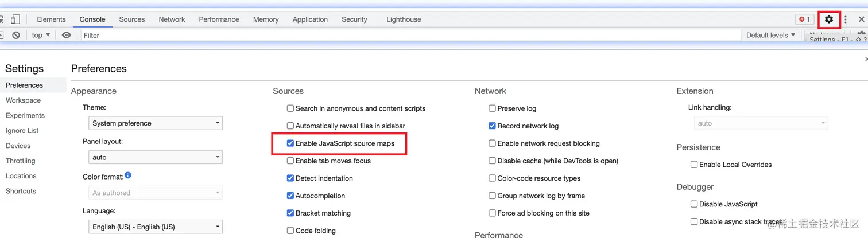
Task: Switch to the Console tab
Action: pos(92,19)
